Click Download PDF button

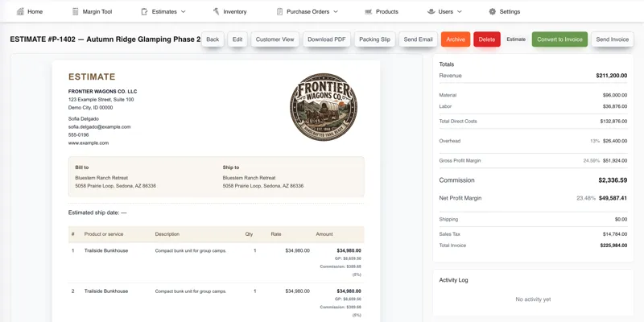(327, 39)
